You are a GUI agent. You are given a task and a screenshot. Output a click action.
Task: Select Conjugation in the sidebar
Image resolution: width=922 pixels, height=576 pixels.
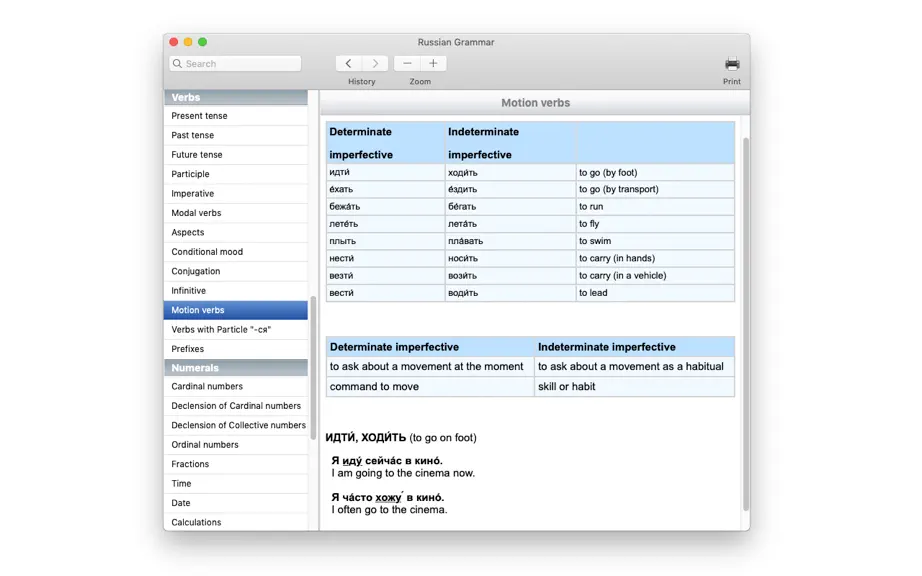point(236,271)
